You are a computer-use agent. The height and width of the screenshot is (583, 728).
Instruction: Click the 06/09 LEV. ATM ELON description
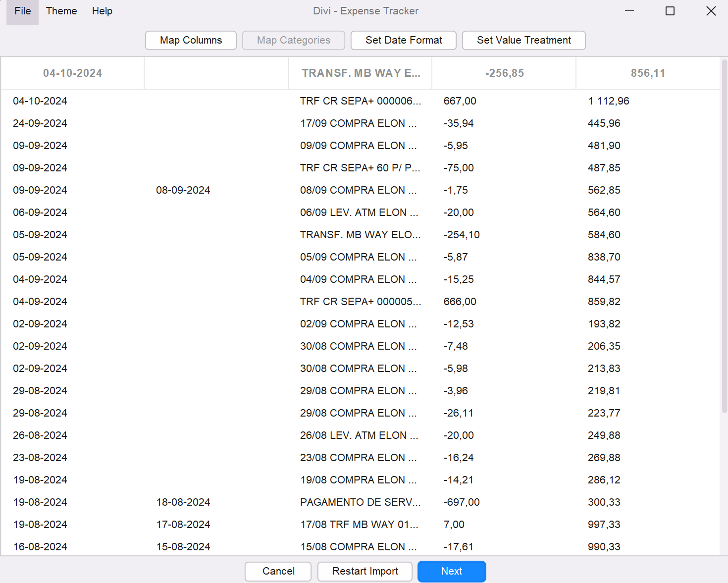pyautogui.click(x=359, y=212)
